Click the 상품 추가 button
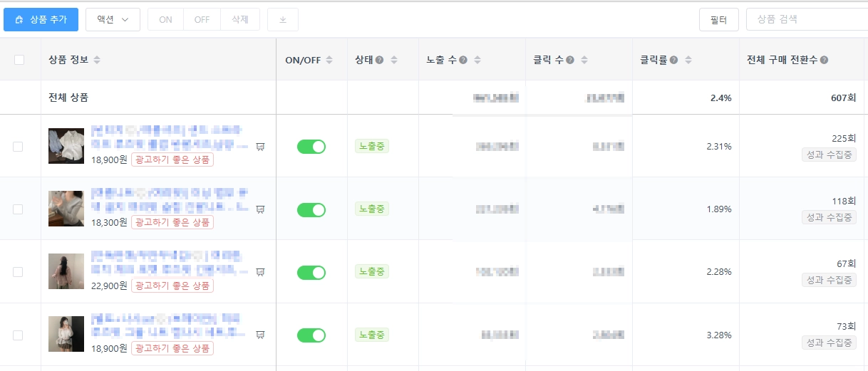The image size is (868, 371). click(x=41, y=20)
